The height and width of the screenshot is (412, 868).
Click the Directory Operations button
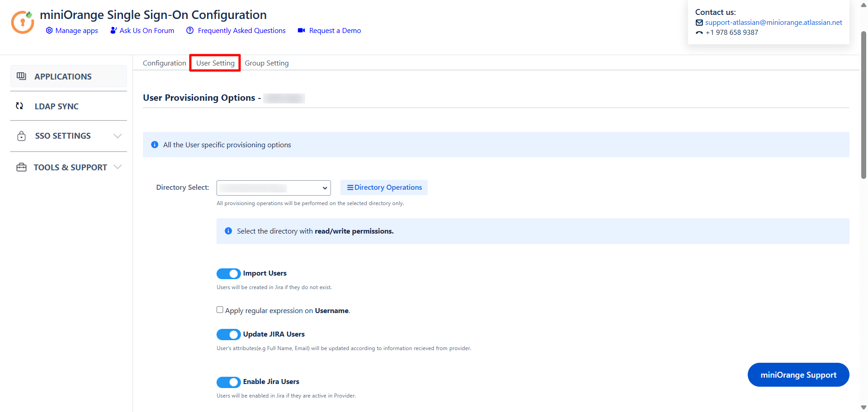click(x=384, y=187)
